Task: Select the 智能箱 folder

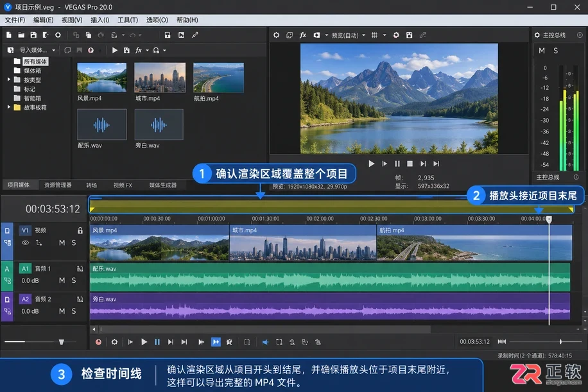Action: point(32,98)
